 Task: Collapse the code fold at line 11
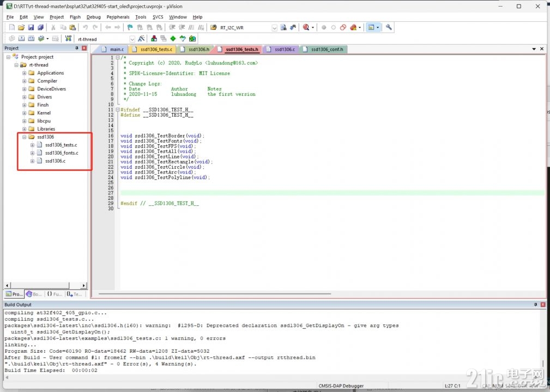(x=118, y=109)
